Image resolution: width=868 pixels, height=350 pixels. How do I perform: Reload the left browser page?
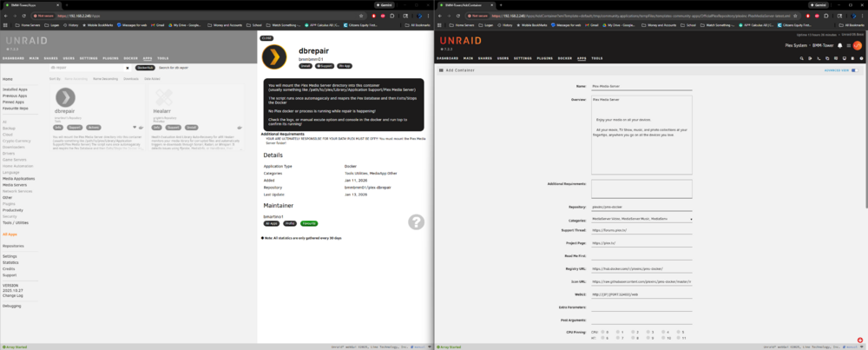[x=25, y=16]
